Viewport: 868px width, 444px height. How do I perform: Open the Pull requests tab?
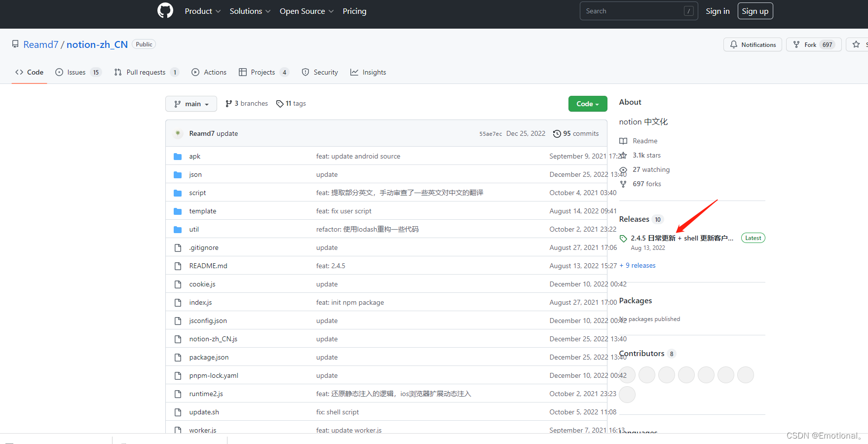coord(146,72)
